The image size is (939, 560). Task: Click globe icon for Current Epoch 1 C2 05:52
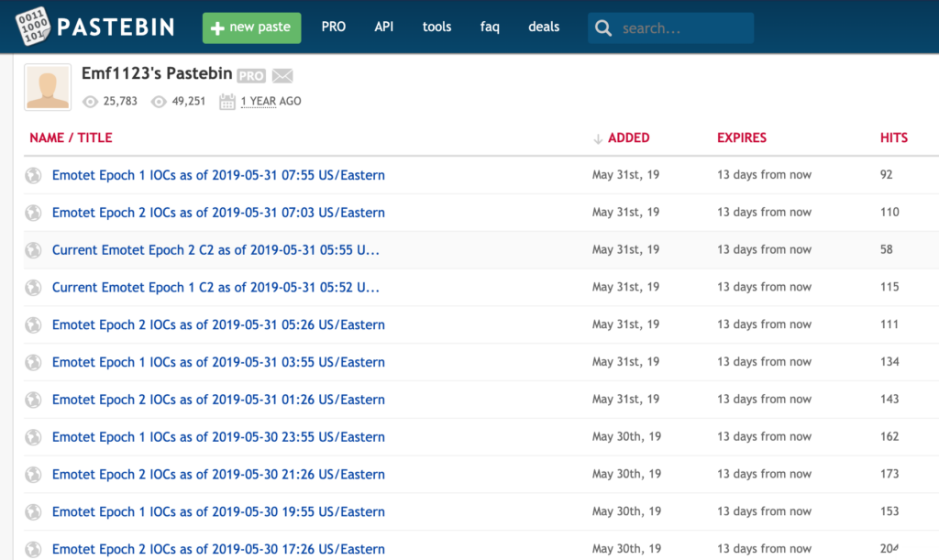tap(34, 288)
